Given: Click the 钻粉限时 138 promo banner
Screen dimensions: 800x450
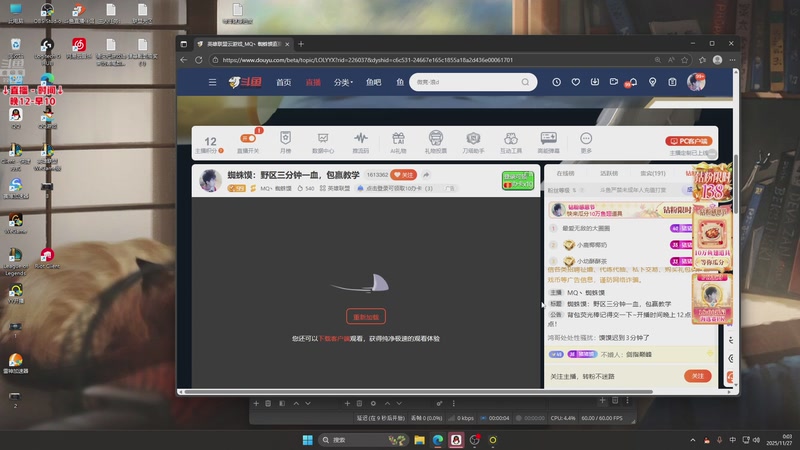Looking at the screenshot, I should click(x=712, y=183).
